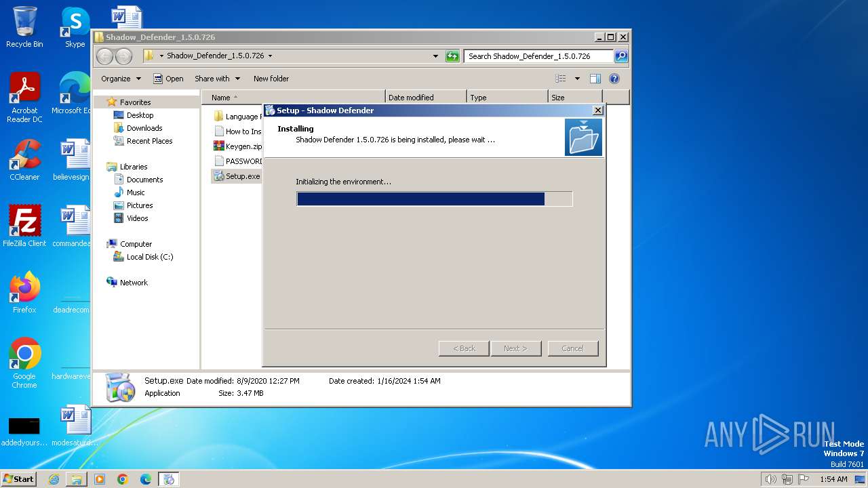Viewport: 868px width, 488px height.
Task: Open the address bar history dropdown
Action: click(x=435, y=56)
